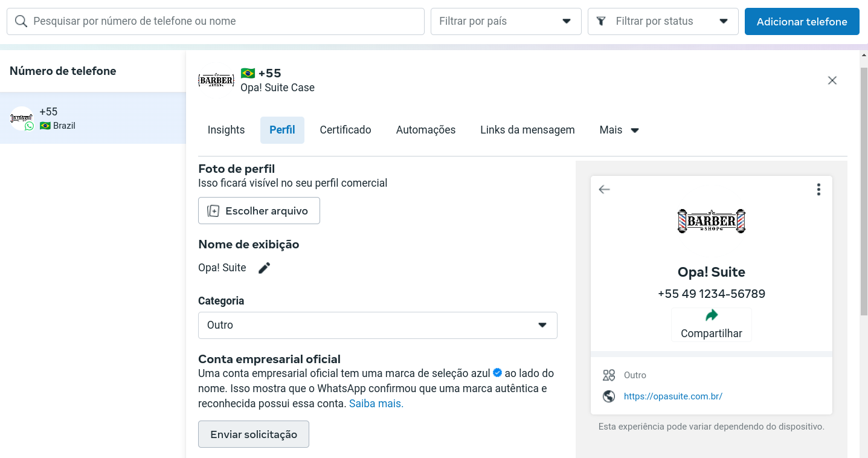Follow the Saiba mais link
The image size is (868, 458).
click(376, 404)
